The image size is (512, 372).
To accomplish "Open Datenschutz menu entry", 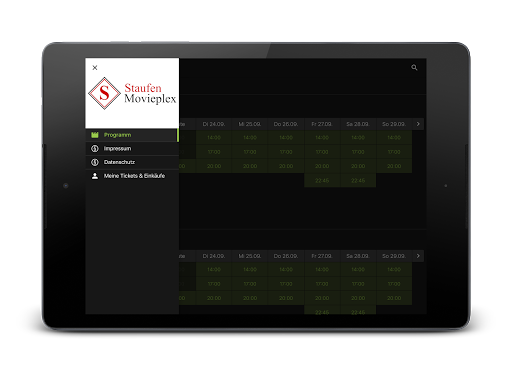I will point(132,162).
